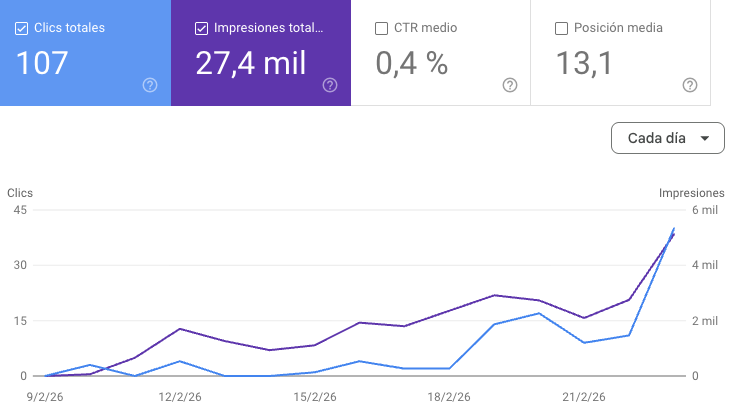Viewport: 733px width, 417px height.
Task: Click the 6 mil axis value
Action: tap(704, 210)
